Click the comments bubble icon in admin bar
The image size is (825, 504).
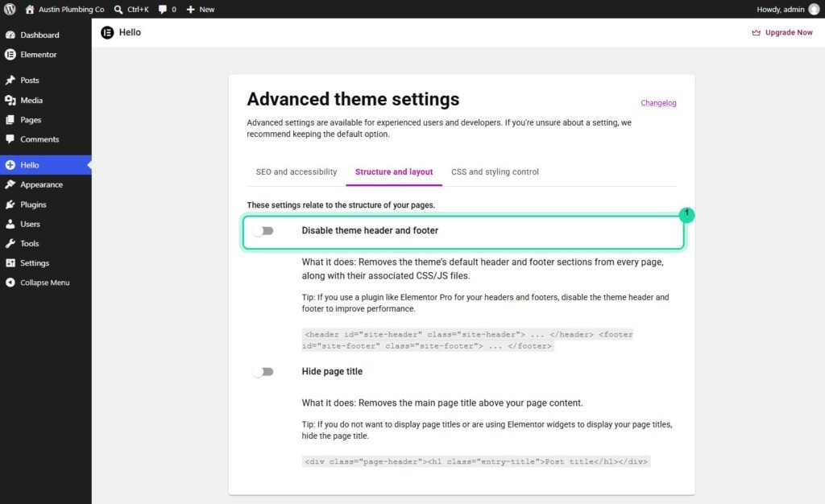(x=163, y=10)
